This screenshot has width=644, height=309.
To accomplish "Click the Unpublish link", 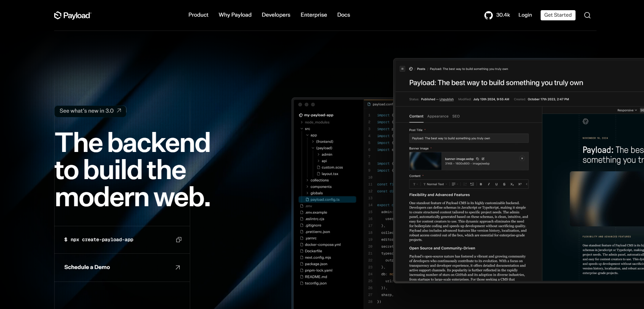I will click(446, 99).
